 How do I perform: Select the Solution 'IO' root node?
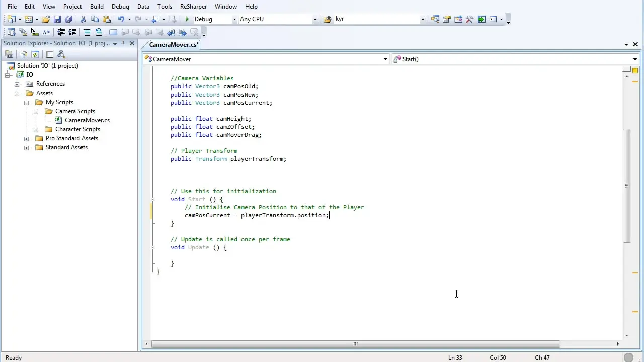click(x=47, y=66)
